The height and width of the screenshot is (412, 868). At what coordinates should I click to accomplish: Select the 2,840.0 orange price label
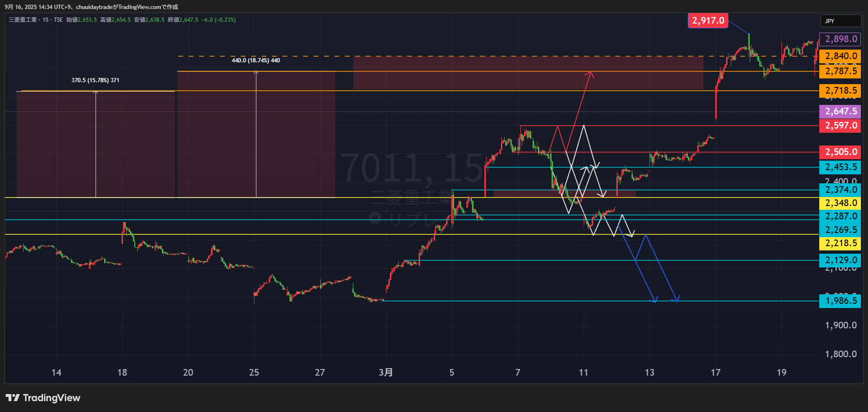840,56
